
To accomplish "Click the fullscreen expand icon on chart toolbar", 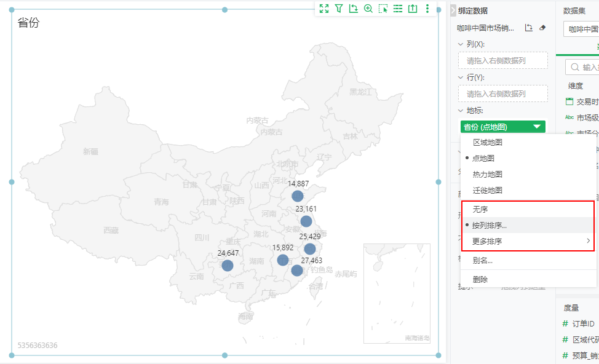I will [324, 9].
